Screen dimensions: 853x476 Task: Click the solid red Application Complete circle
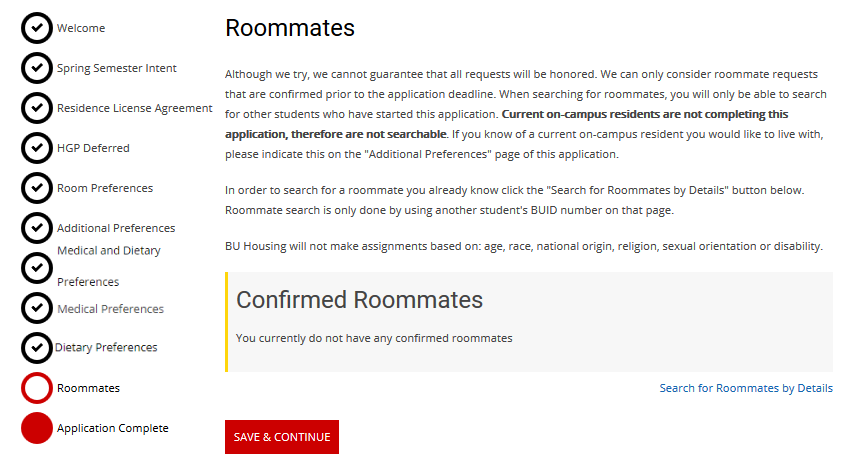click(37, 428)
